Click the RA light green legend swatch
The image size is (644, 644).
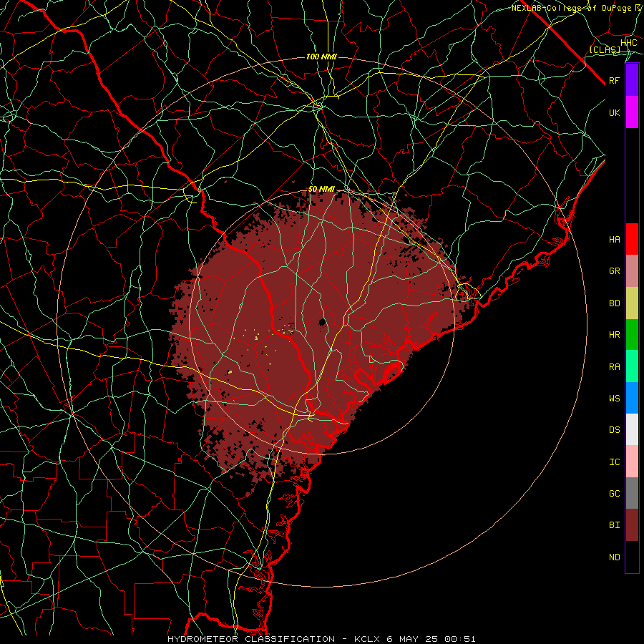click(632, 366)
